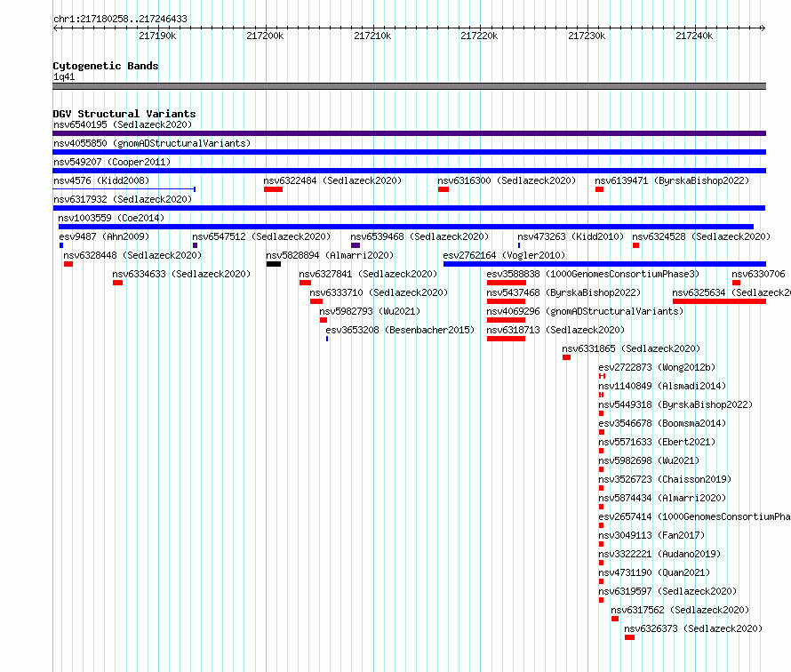Viewport: 791px width, 672px height.
Task: Select nsv6331865 (Sedlazeck2020) label
Action: 631,348
